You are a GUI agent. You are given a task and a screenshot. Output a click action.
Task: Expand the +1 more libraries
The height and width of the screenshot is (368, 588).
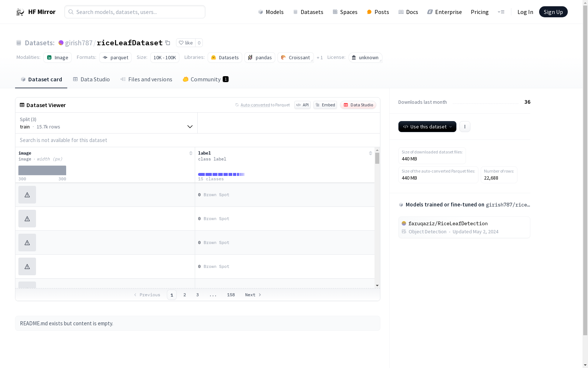click(x=320, y=57)
